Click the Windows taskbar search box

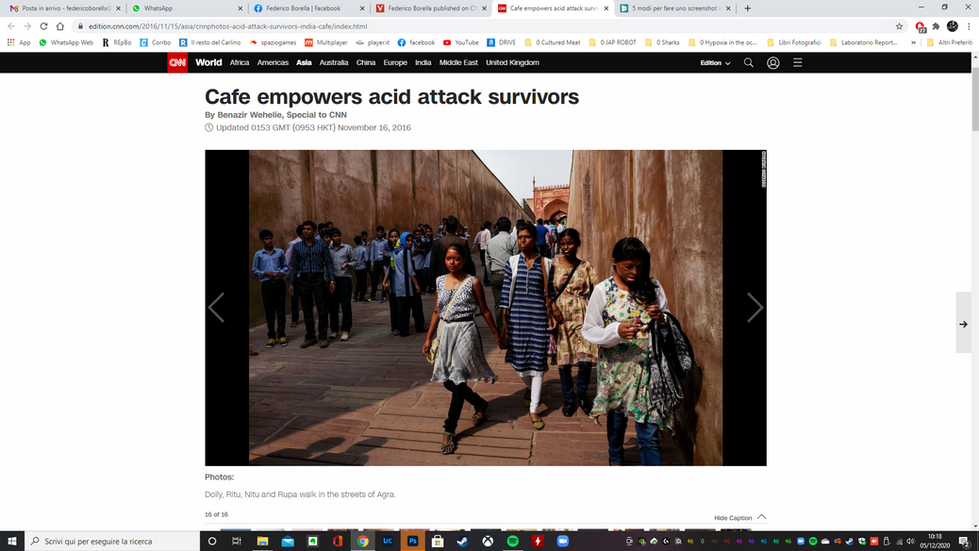coord(112,541)
